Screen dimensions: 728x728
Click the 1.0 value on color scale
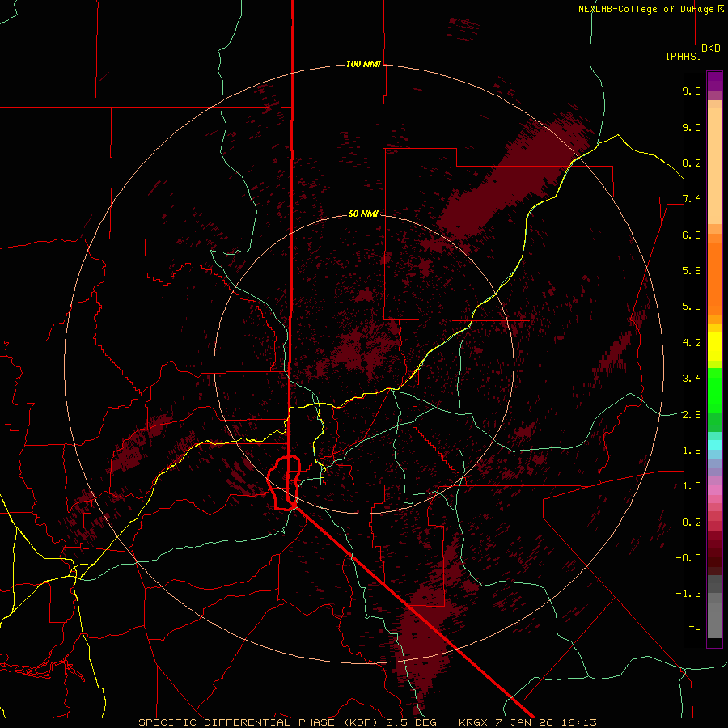pos(692,486)
